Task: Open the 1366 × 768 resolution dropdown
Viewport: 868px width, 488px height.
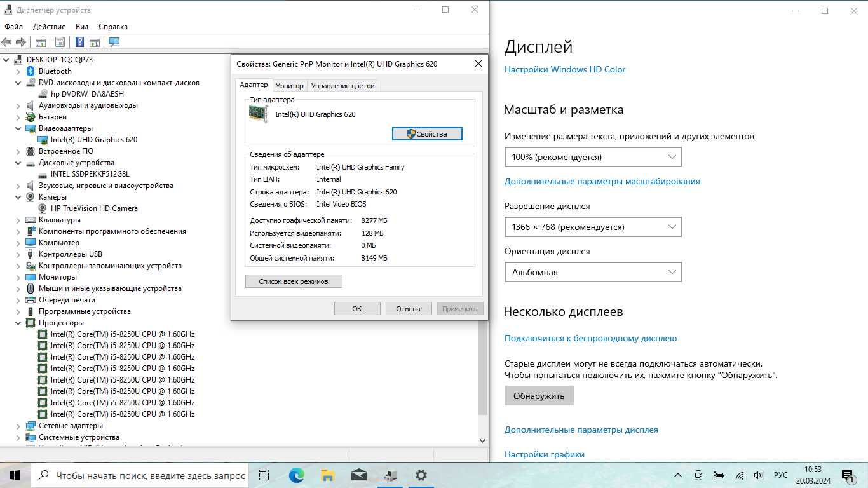Action: point(593,227)
